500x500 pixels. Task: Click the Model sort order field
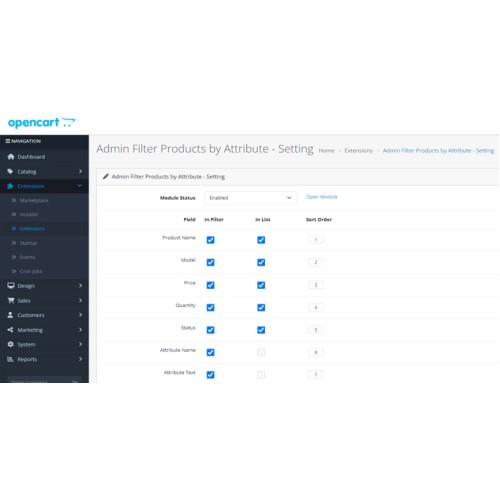click(315, 262)
